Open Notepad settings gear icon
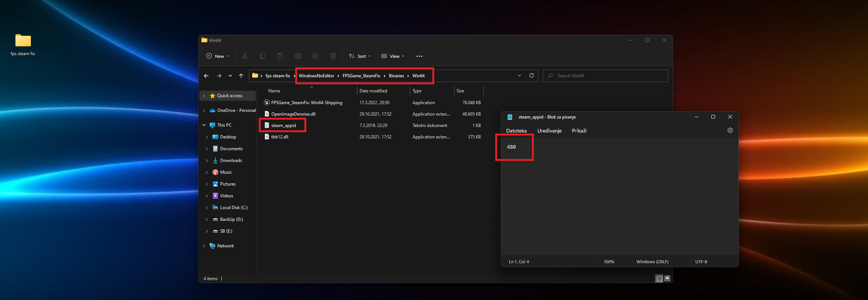 (x=730, y=130)
